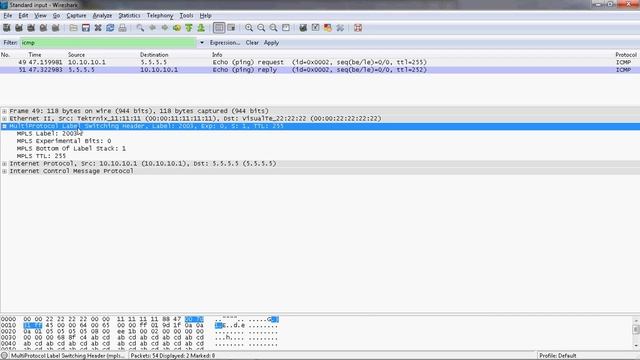The width and height of the screenshot is (640, 360).
Task: Open a capture file icon
Action: (73, 28)
